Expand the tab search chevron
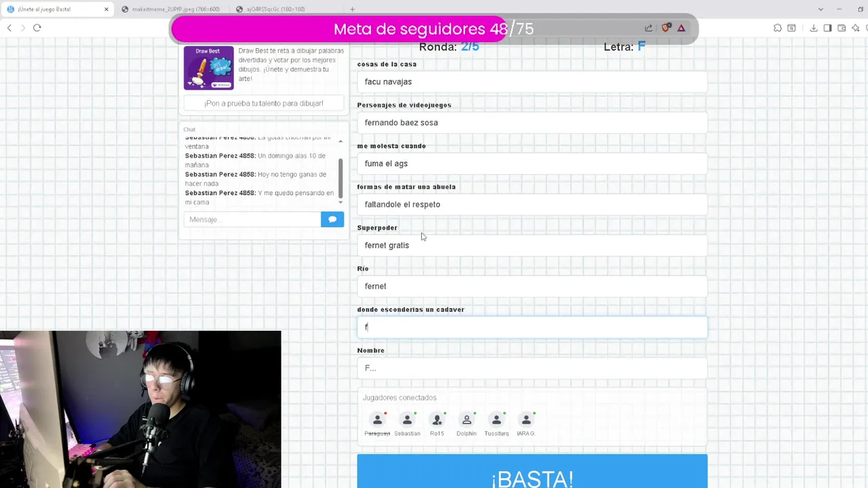This screenshot has width=868, height=488. pyautogui.click(x=821, y=9)
